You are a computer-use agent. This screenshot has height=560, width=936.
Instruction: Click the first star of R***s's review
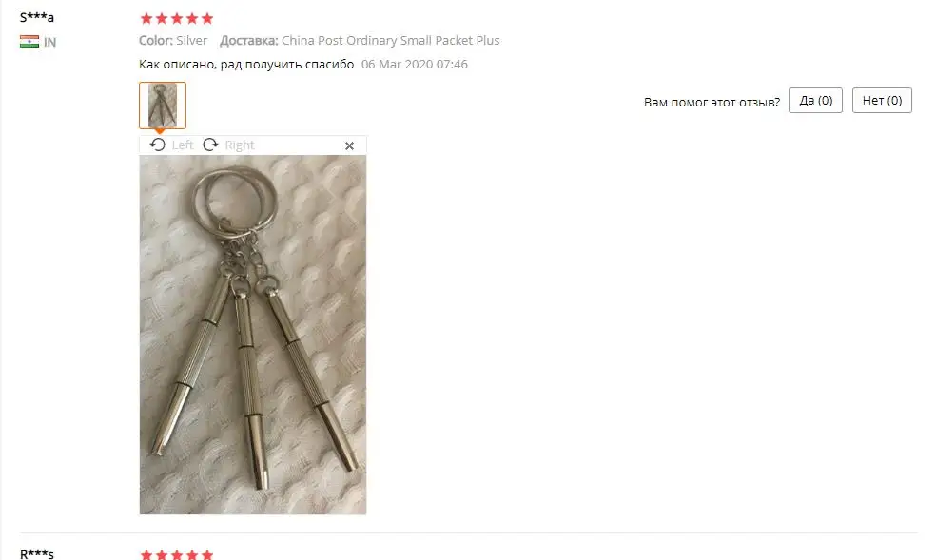point(146,554)
